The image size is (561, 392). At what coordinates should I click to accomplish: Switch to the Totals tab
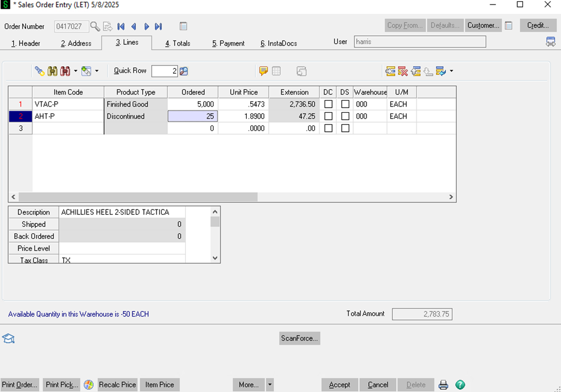click(x=177, y=43)
